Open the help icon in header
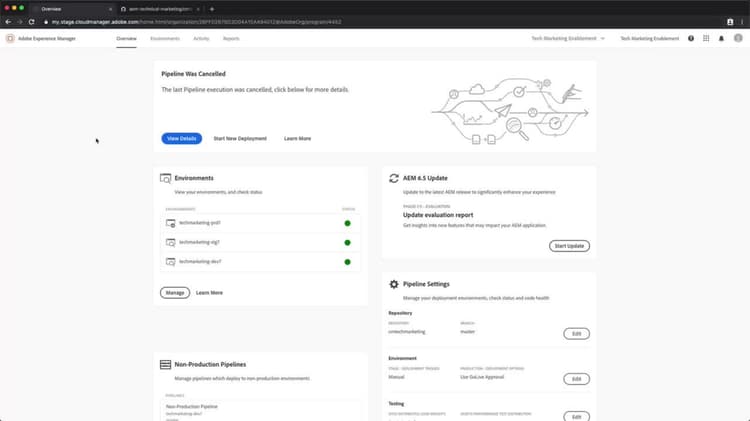This screenshot has width=750, height=421. (691, 38)
